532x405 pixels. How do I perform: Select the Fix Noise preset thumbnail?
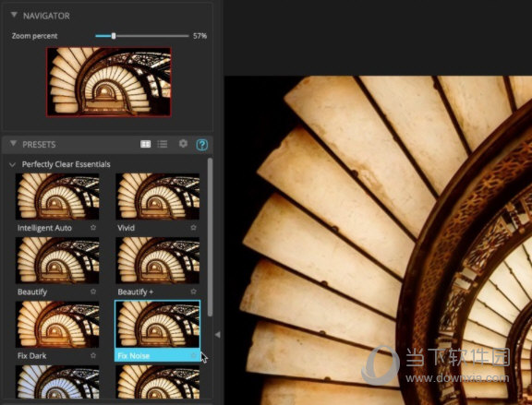[157, 325]
